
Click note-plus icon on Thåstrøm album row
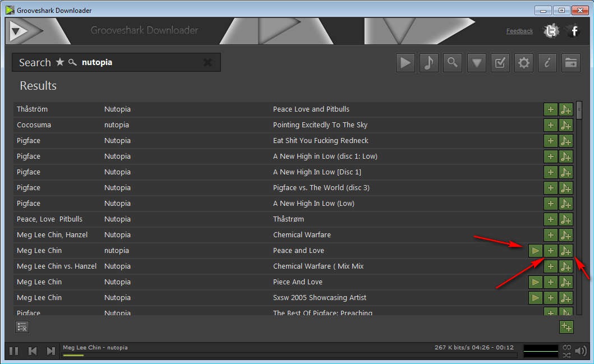click(x=566, y=219)
